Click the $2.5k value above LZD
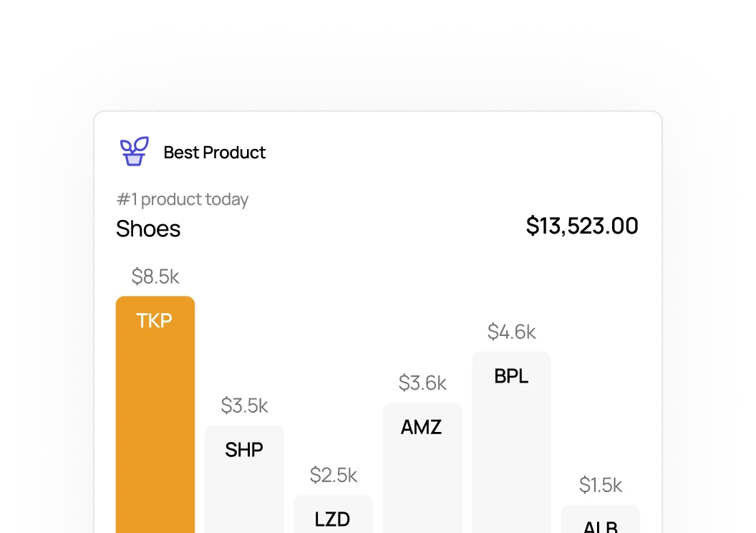This screenshot has height=533, width=756. tap(334, 475)
